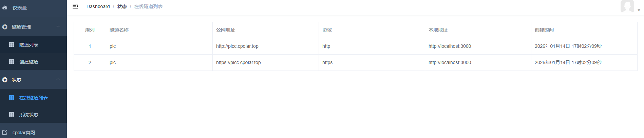Image resolution: width=644 pixels, height=138 pixels.
Task: Click the dashboard gauge icon
Action: 5,7
